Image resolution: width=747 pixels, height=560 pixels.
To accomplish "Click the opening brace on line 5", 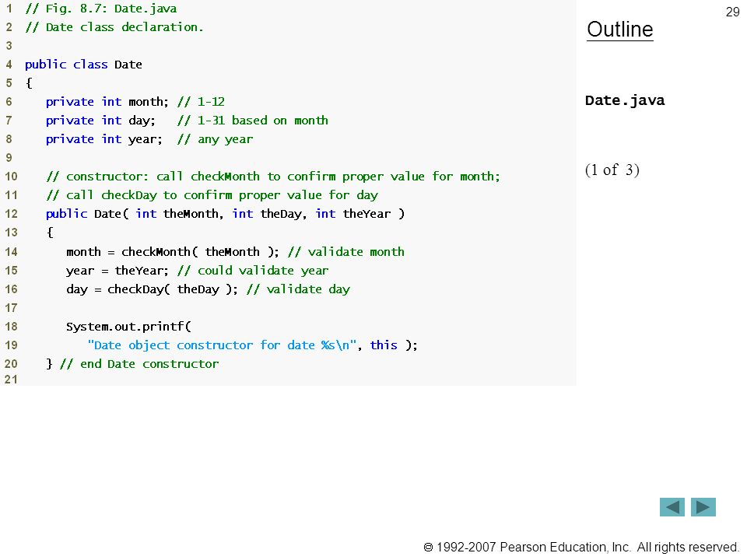I will point(29,83).
